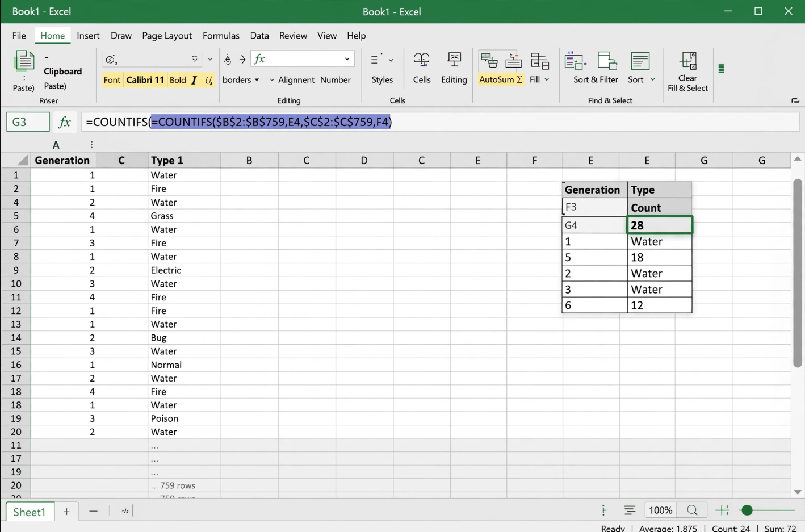Toggle Italic formatting

coord(194,80)
